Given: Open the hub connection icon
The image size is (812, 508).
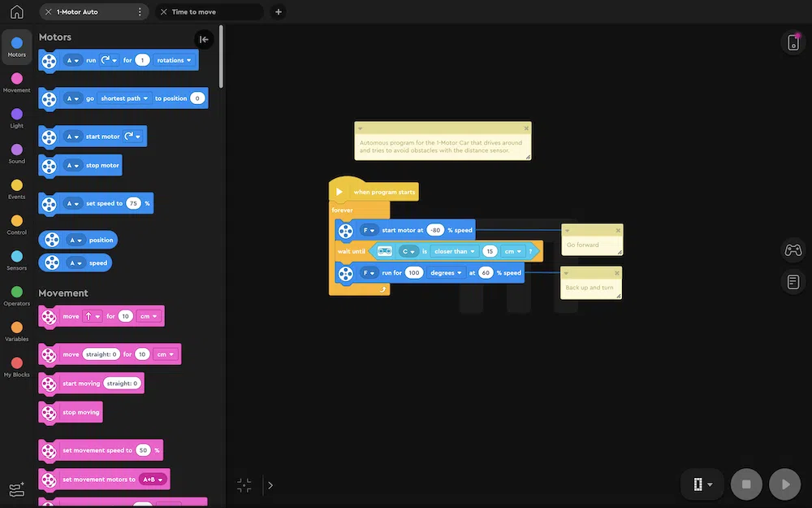Looking at the screenshot, I should [793, 42].
